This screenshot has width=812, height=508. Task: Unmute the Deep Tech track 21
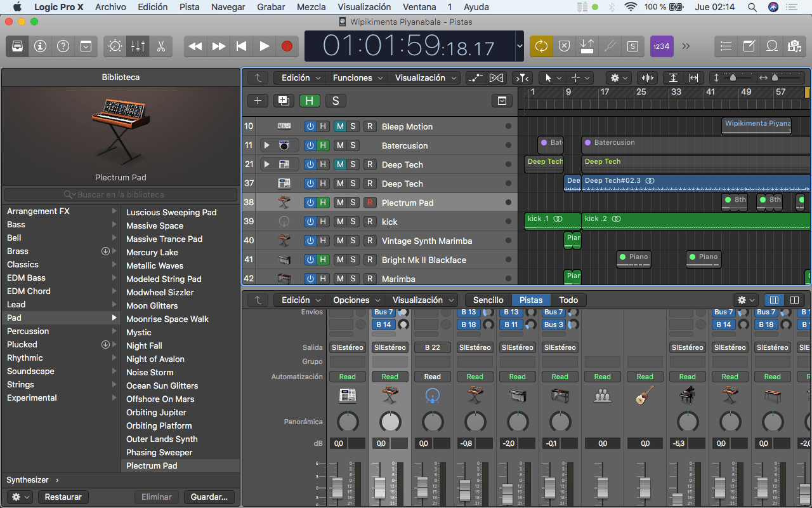pyautogui.click(x=340, y=164)
